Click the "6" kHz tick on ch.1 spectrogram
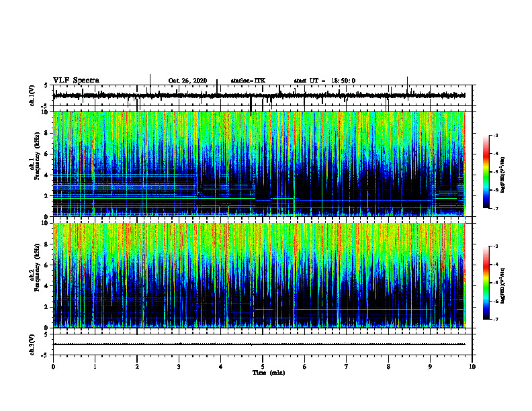Screen dimensions: 532x411 (x=47, y=154)
